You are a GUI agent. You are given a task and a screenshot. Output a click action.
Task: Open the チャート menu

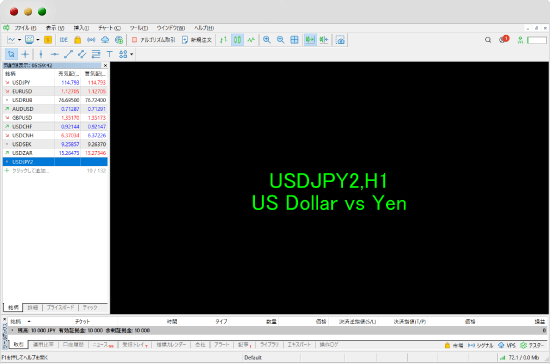(x=109, y=28)
